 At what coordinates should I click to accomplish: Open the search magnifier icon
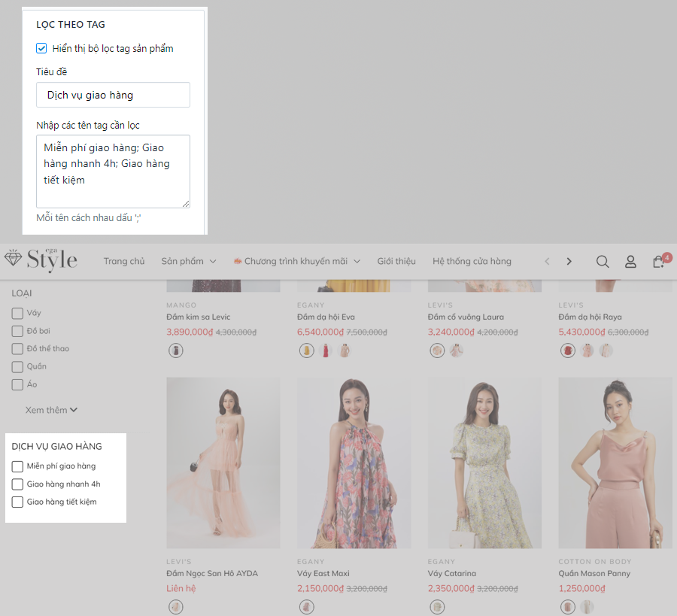603,262
